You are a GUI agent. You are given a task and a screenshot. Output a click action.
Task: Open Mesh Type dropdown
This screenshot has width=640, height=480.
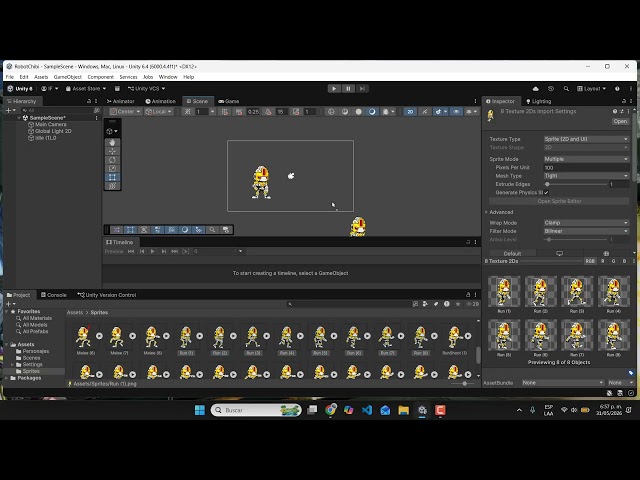(586, 176)
